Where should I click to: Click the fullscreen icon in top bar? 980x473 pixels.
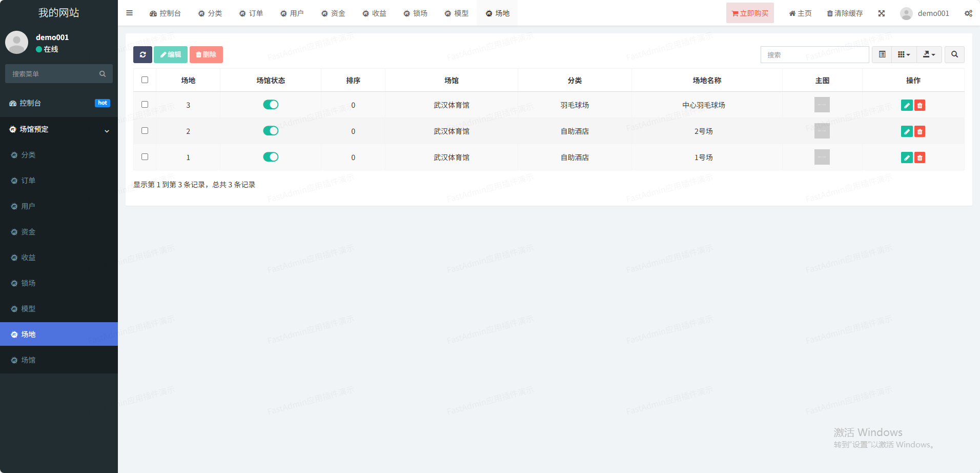[x=881, y=13]
